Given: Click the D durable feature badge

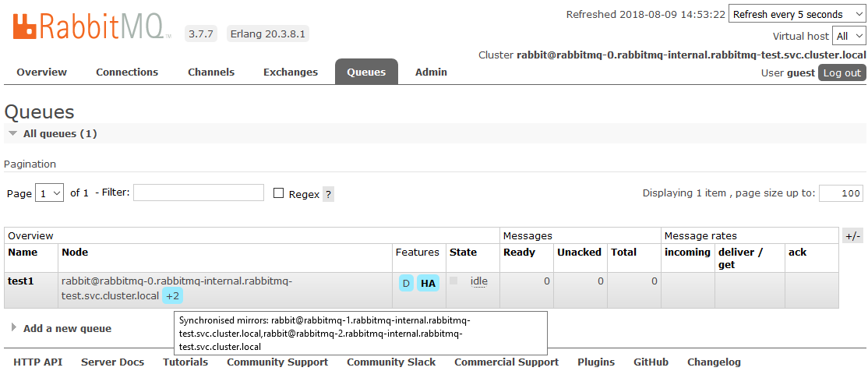Looking at the screenshot, I should pos(406,284).
